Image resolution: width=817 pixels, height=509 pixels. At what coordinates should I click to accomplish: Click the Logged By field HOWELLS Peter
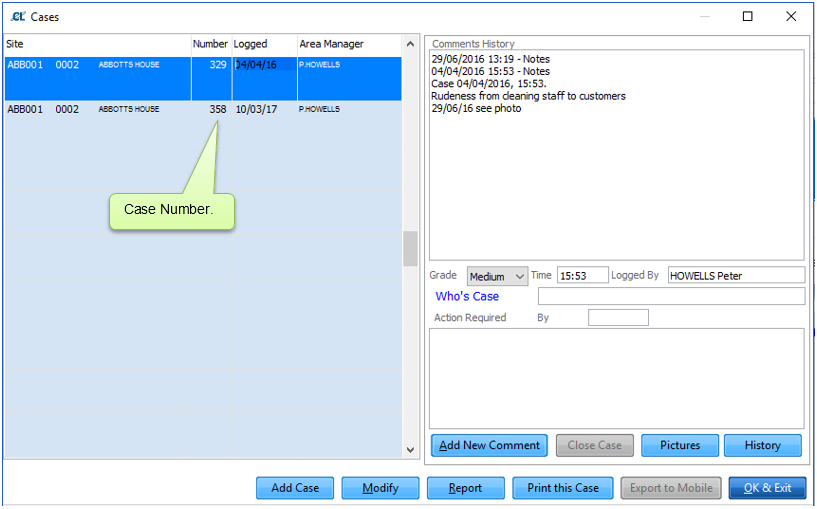(736, 275)
